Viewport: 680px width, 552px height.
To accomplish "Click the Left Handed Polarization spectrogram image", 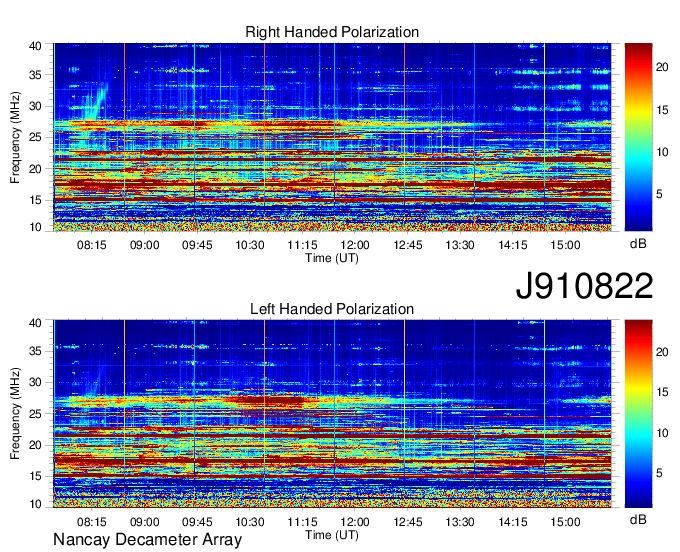I will 332,414.
